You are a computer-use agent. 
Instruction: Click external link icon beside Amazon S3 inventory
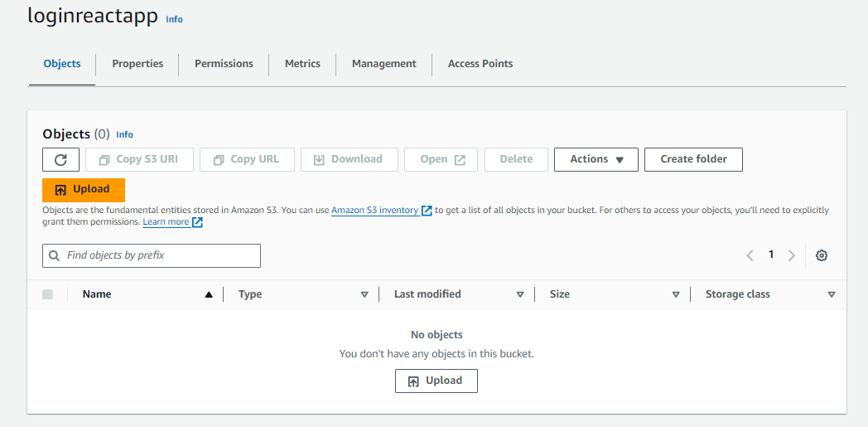(427, 211)
